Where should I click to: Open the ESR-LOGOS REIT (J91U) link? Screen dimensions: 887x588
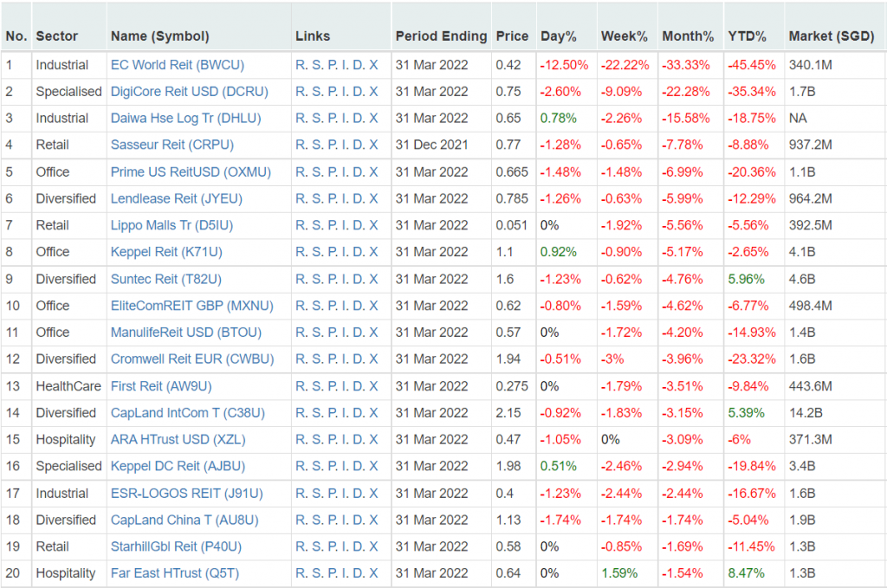(187, 493)
